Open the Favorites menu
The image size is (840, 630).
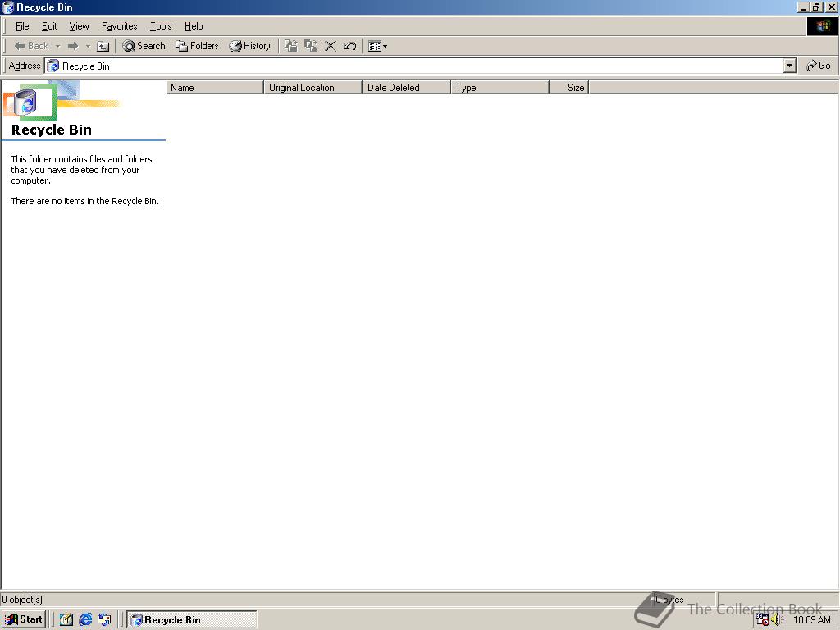point(120,26)
